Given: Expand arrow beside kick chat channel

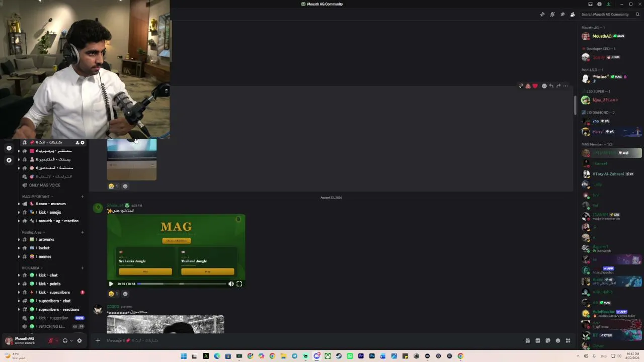Looking at the screenshot, I should pyautogui.click(x=19, y=275).
